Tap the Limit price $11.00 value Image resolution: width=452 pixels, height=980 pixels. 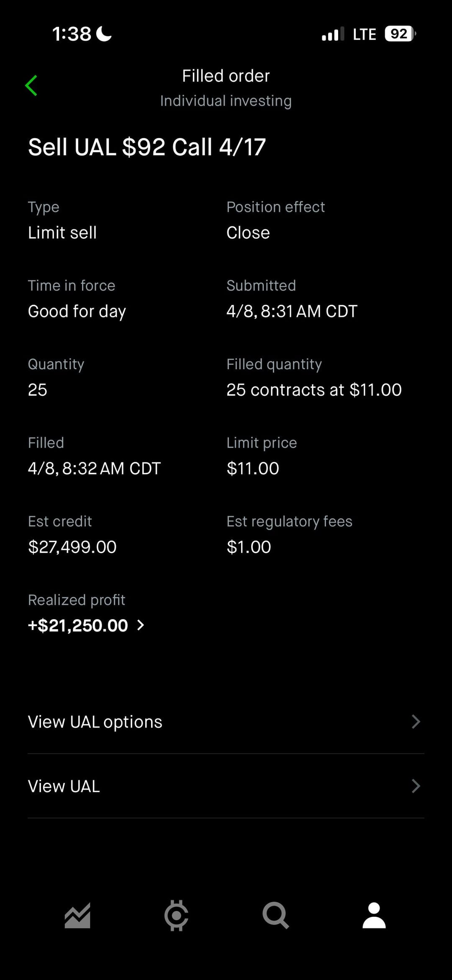pyautogui.click(x=253, y=468)
